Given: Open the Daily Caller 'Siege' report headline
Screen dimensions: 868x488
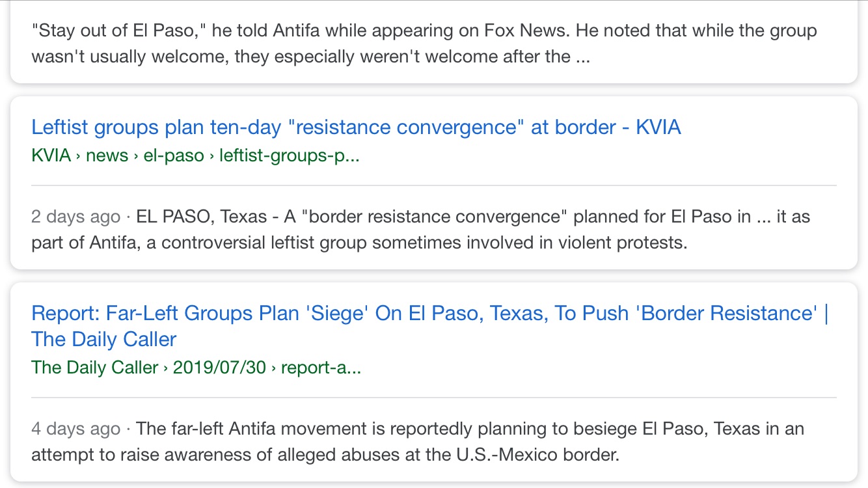Looking at the screenshot, I should 429,326.
